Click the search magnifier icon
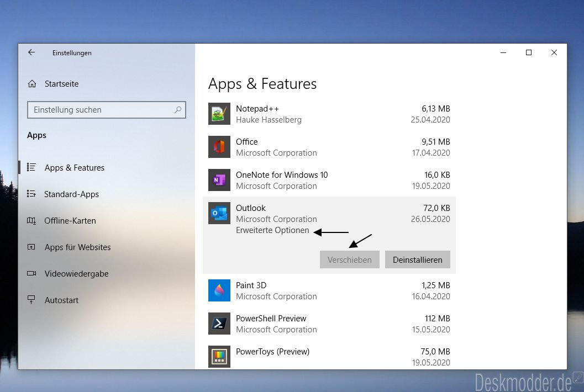584x392 pixels. (178, 110)
